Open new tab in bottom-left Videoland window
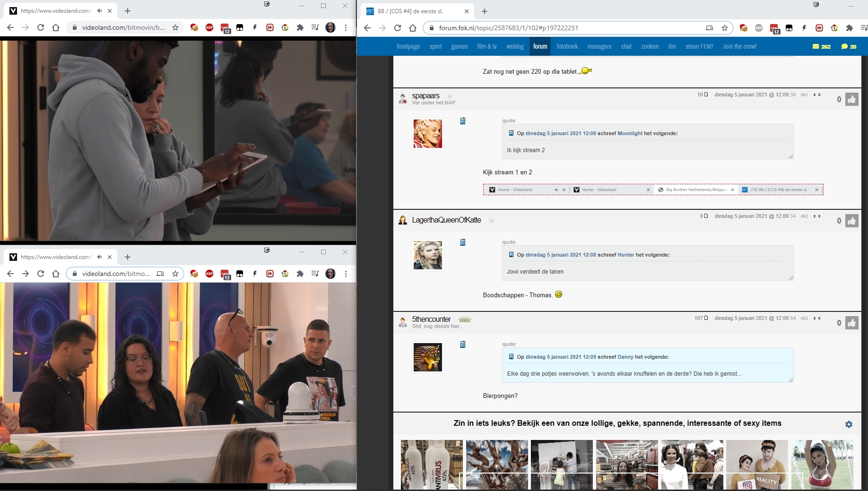The image size is (868, 491). (x=128, y=257)
